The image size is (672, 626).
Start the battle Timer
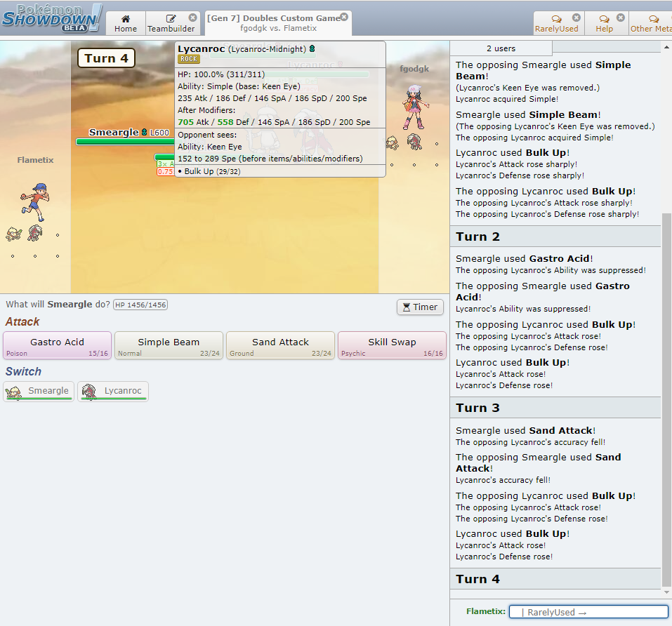coord(420,307)
